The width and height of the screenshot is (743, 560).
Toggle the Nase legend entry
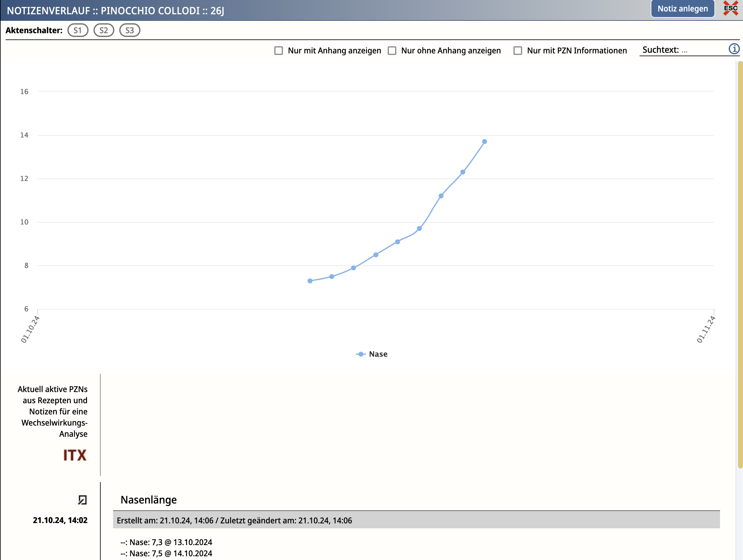click(372, 354)
